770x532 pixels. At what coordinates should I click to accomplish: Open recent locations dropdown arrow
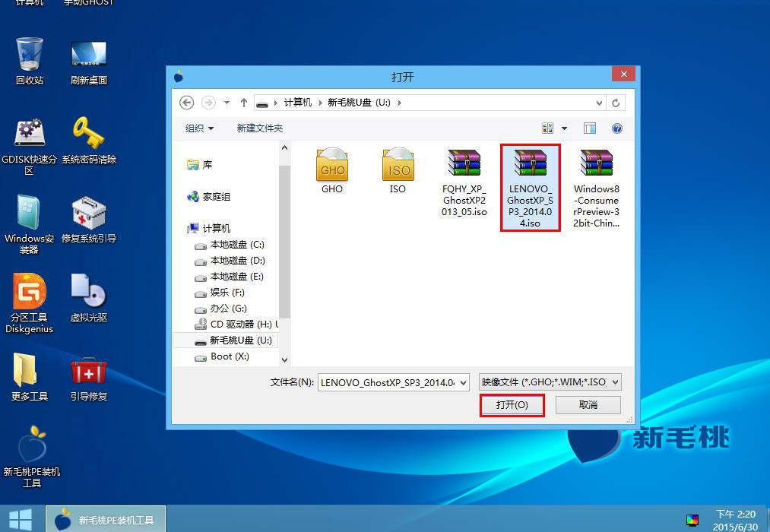[227, 103]
